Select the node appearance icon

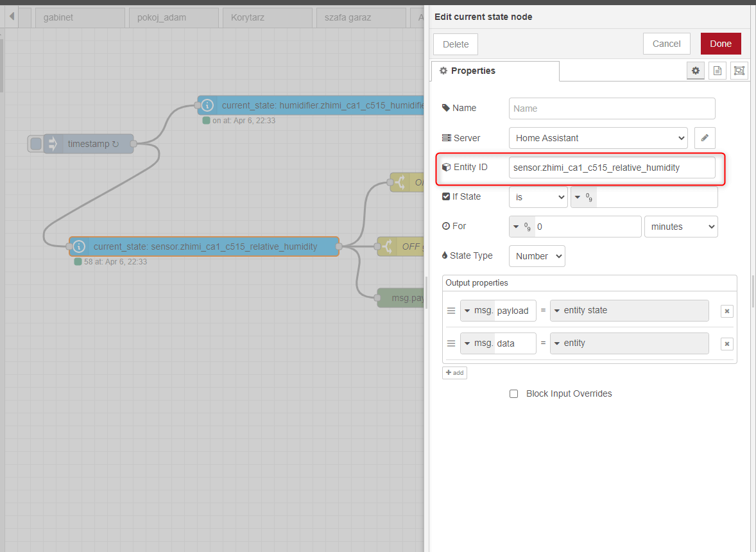(x=739, y=71)
